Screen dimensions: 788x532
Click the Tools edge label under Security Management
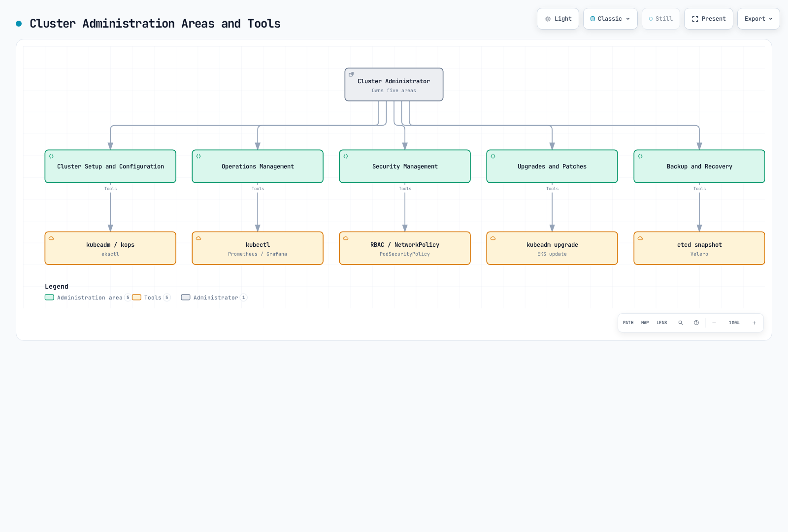point(405,189)
